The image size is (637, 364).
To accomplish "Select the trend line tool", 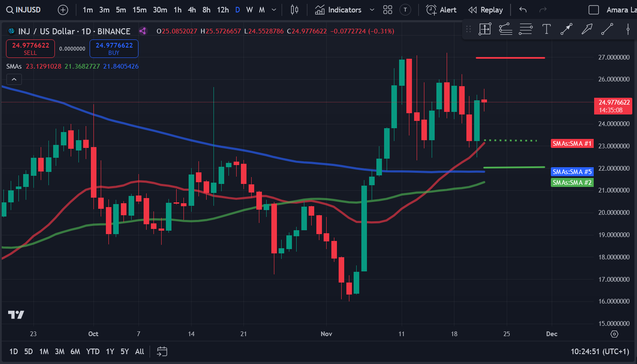I will pos(607,29).
